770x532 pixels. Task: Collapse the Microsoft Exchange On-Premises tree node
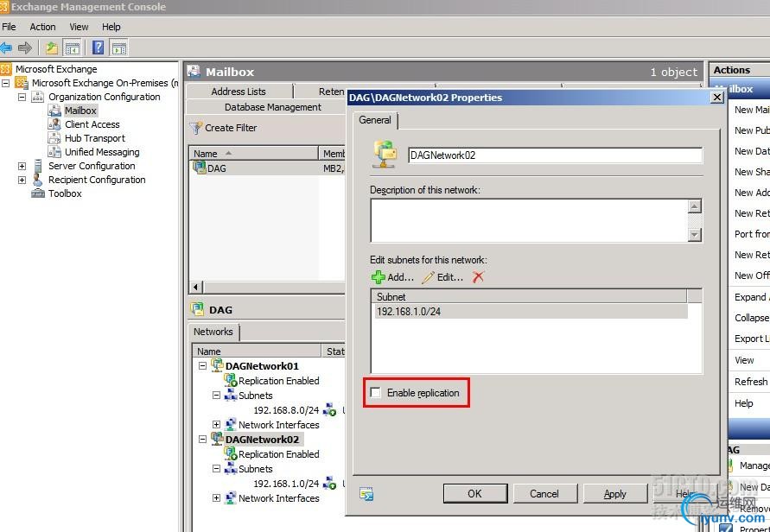(6, 83)
